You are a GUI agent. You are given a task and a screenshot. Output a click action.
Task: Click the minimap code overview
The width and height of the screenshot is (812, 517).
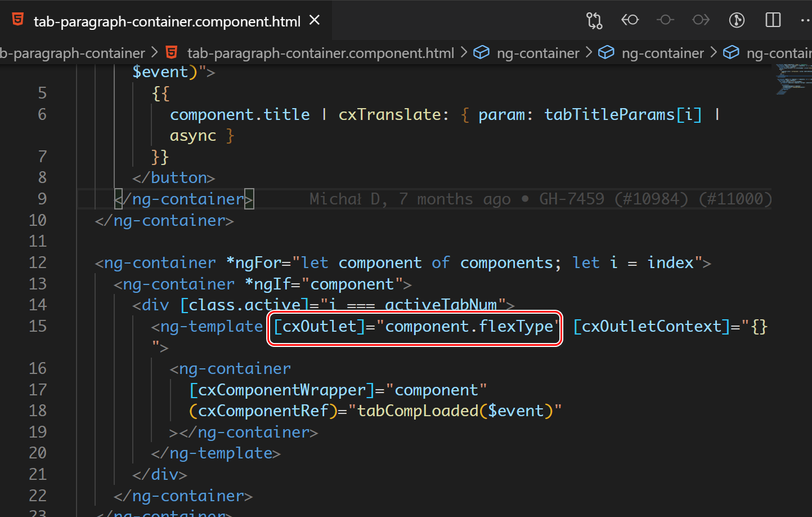click(x=793, y=79)
